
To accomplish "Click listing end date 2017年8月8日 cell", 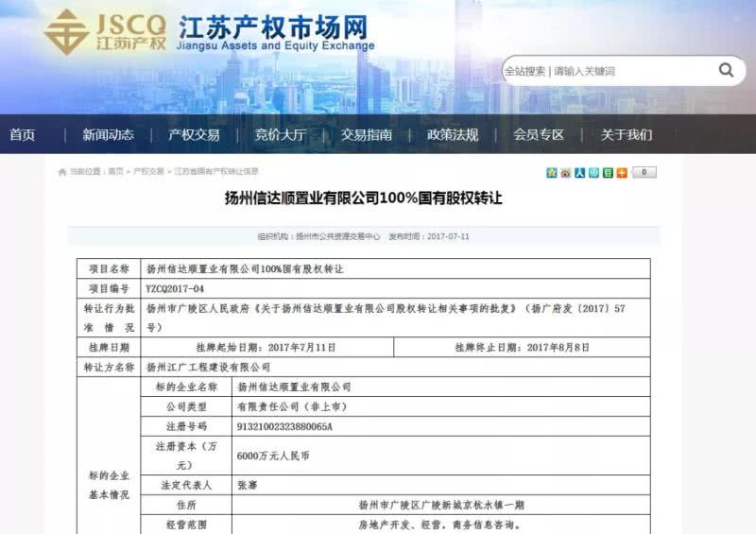I will click(523, 347).
